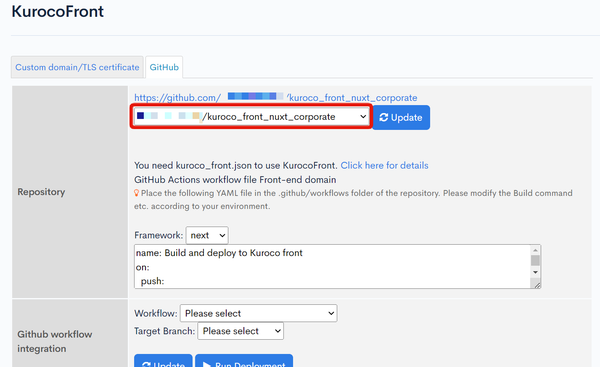The width and height of the screenshot is (600, 367).
Task: Open the Framework dropdown showing next
Action: [207, 235]
